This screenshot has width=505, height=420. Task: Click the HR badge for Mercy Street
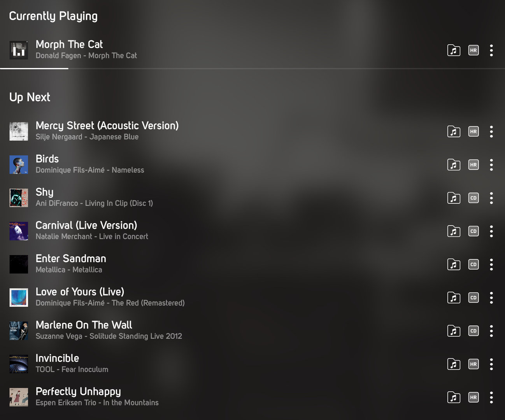coord(473,131)
